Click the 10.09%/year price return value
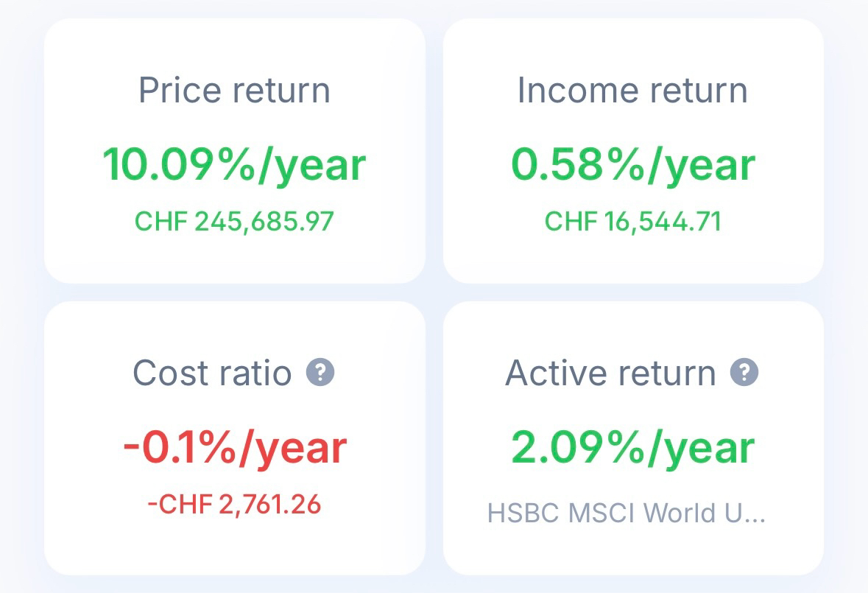 [x=234, y=164]
